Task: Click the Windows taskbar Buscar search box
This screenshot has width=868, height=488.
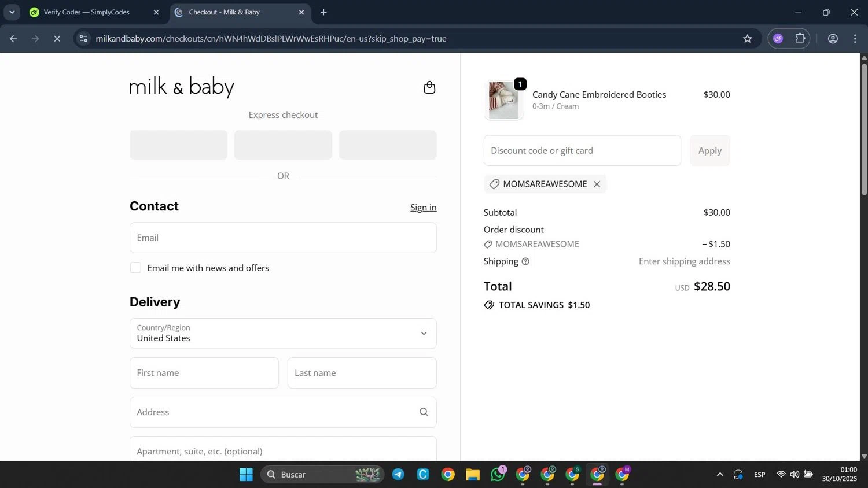Action: click(x=322, y=475)
